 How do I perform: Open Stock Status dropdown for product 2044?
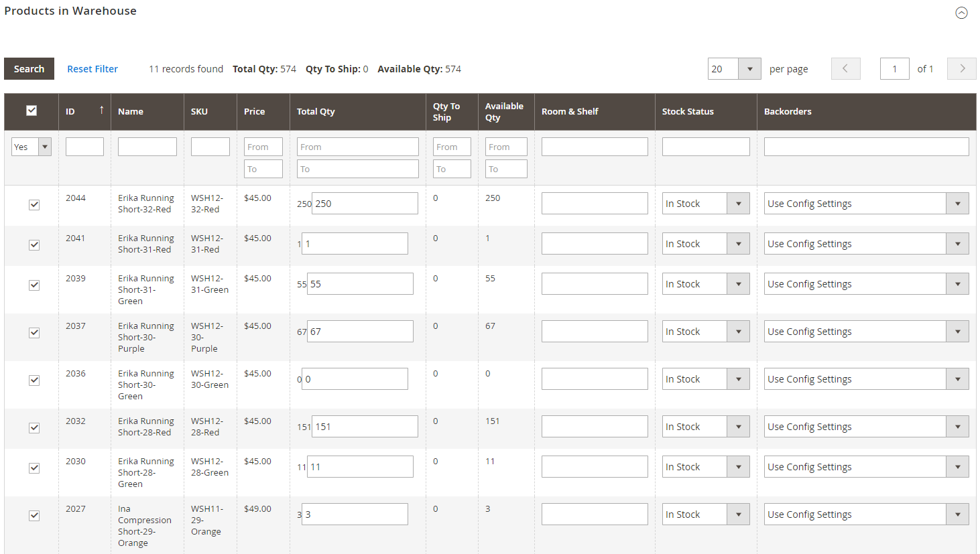click(x=706, y=204)
